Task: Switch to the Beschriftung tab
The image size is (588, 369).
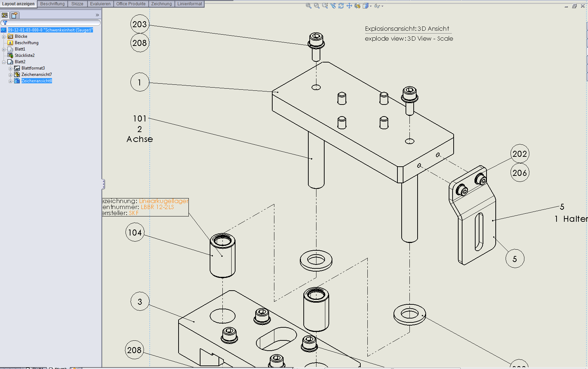Action: pos(52,4)
